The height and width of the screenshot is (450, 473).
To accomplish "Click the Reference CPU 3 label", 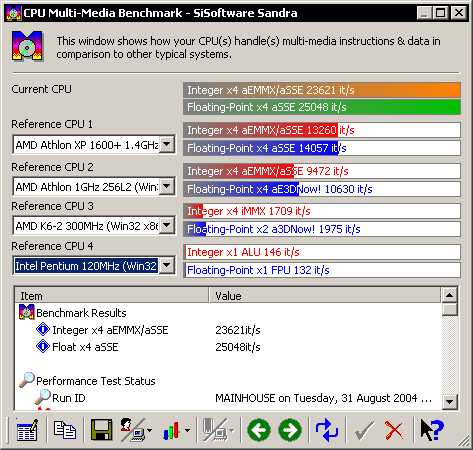I will pyautogui.click(x=52, y=206).
